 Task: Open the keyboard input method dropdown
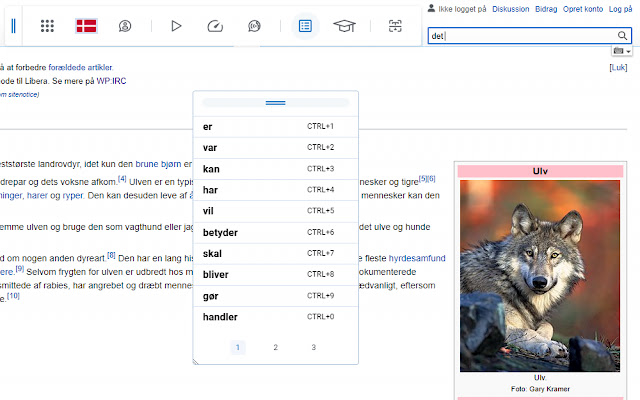coord(622,51)
